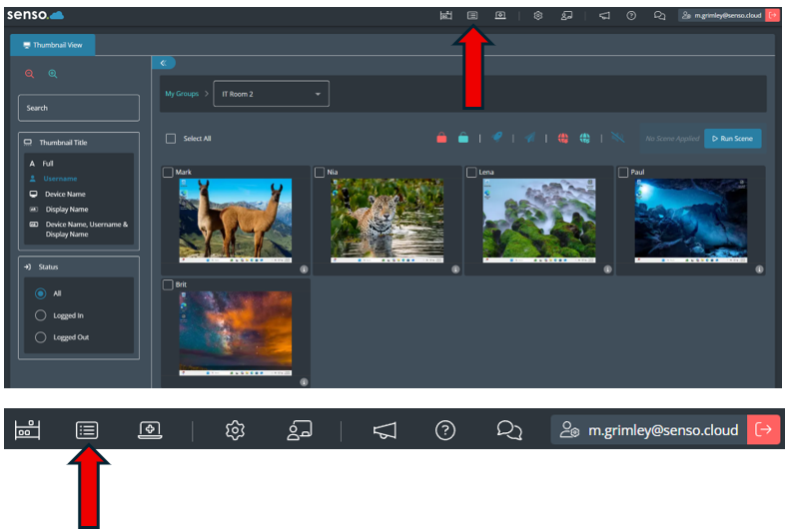Check the box for Lena's device
787x532 pixels.
tap(471, 173)
